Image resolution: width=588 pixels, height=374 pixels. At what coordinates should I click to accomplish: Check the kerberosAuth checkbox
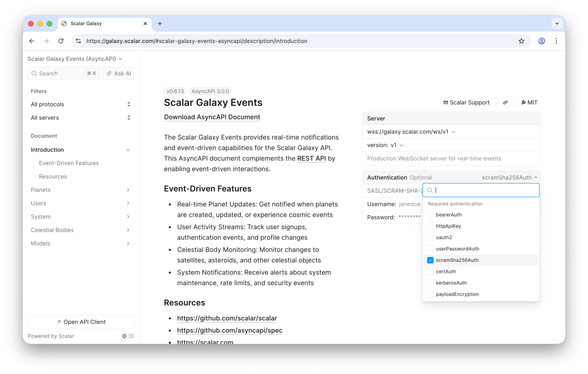pyautogui.click(x=430, y=283)
